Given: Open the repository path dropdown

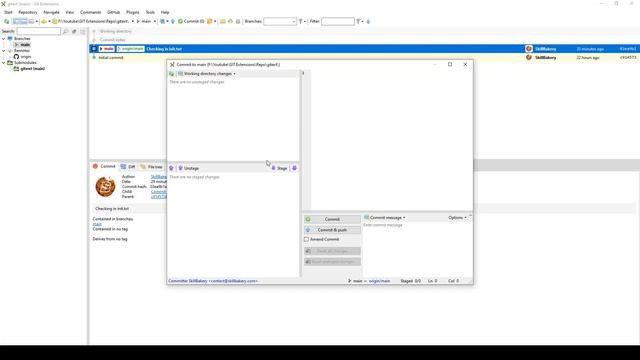Looking at the screenshot, I should tap(132, 21).
